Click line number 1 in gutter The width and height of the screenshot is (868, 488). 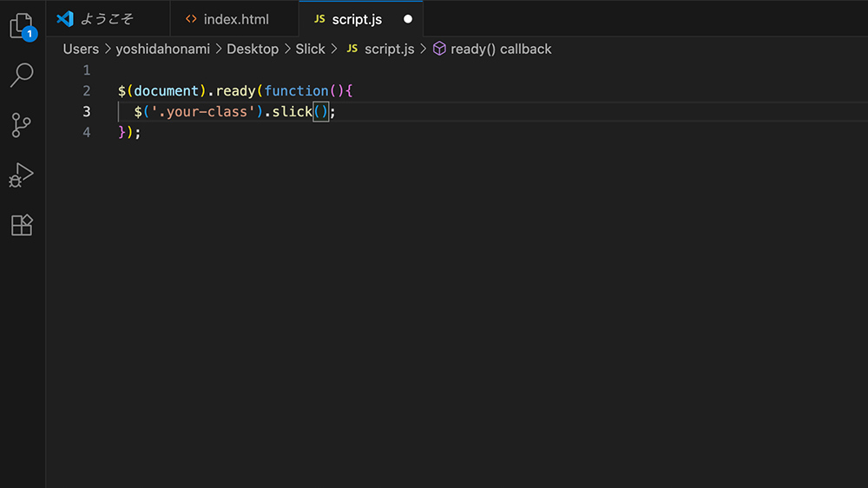86,70
